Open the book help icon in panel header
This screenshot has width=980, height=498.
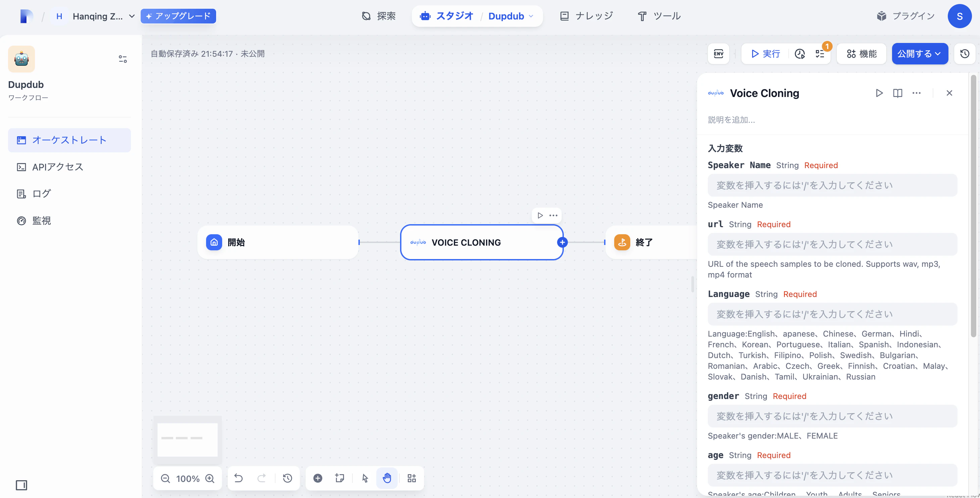[x=897, y=93]
